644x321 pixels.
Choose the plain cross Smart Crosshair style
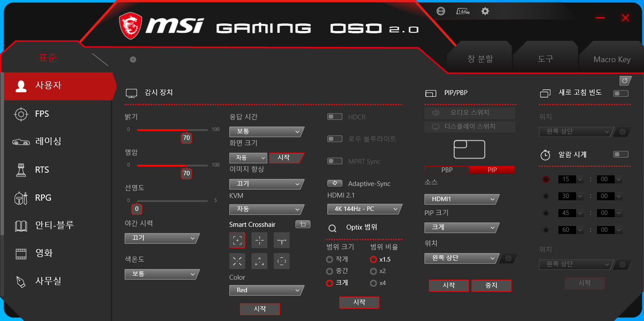pos(259,240)
